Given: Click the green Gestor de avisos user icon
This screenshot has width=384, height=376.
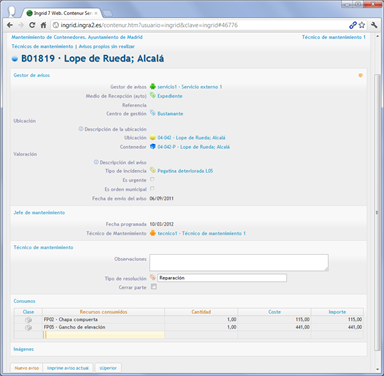Looking at the screenshot, I should pos(153,86).
